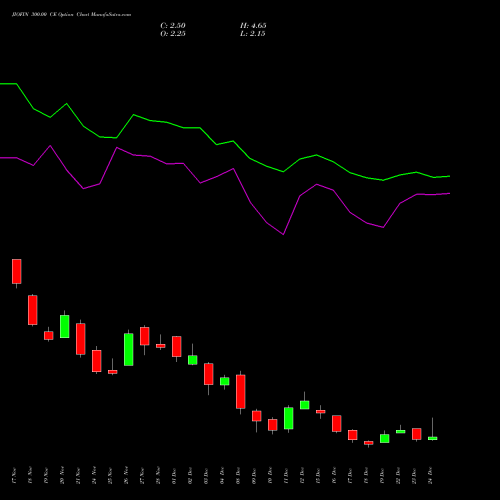Click the green candlestick for 20 Nov
Image resolution: width=500 pixels, height=500 pixels.
(x=65, y=326)
